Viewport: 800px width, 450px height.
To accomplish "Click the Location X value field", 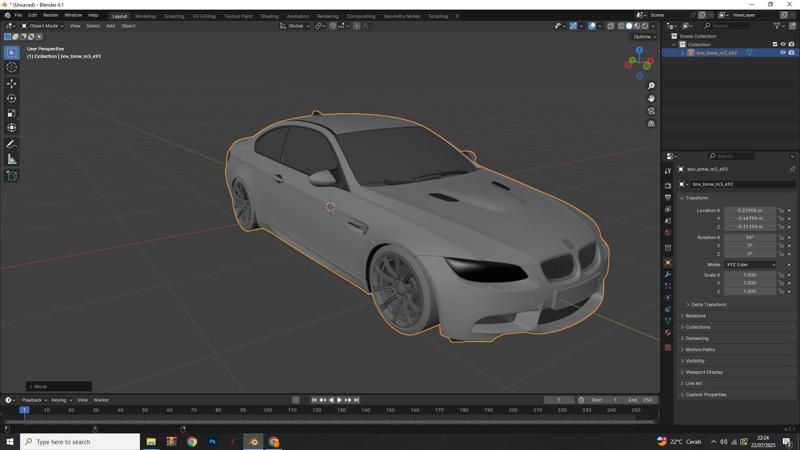I will [x=750, y=210].
